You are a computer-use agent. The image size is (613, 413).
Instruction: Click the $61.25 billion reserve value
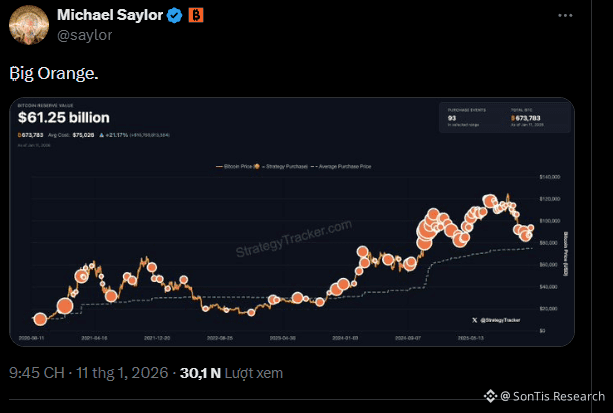pyautogui.click(x=63, y=118)
